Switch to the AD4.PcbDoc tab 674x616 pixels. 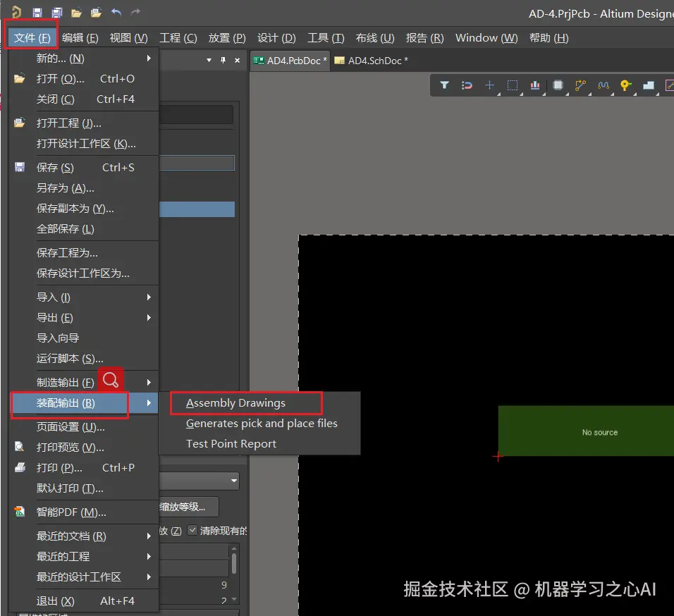tap(290, 61)
